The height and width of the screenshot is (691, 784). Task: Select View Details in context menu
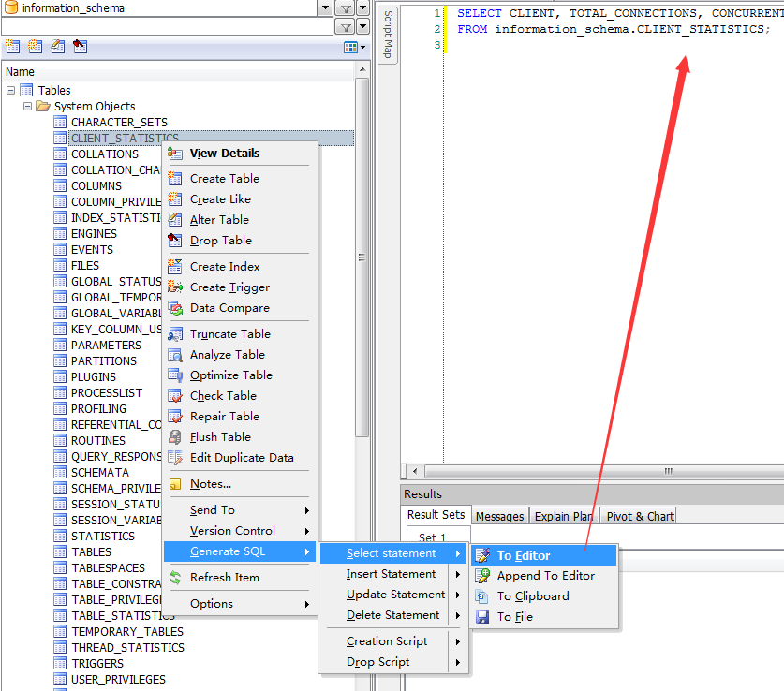pyautogui.click(x=239, y=154)
